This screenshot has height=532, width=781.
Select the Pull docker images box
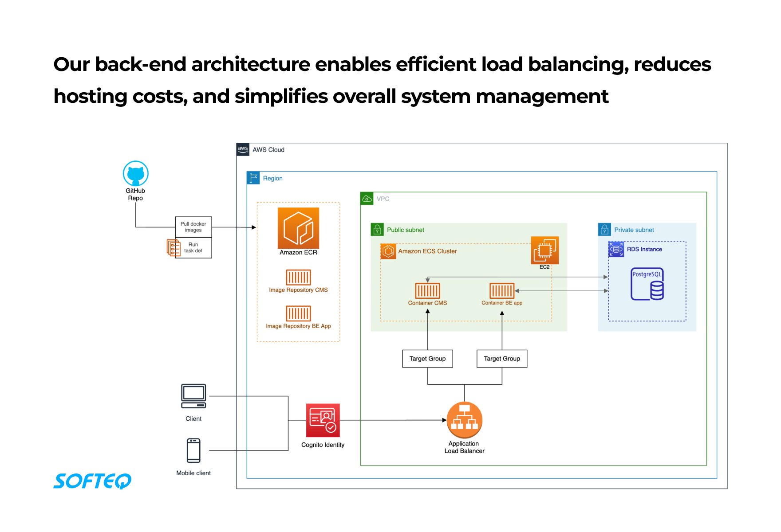(x=193, y=227)
